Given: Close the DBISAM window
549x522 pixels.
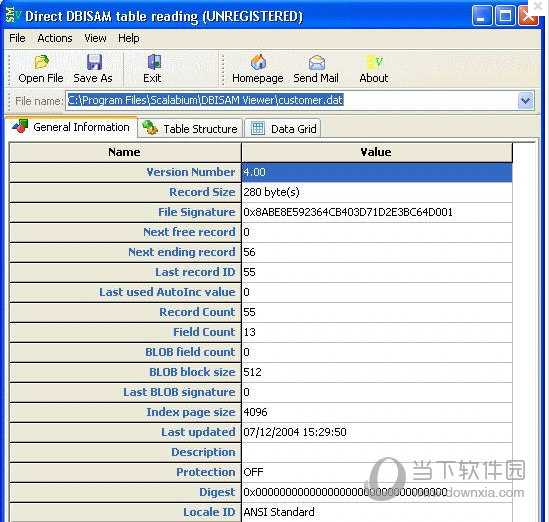Looking at the screenshot, I should (528, 16).
